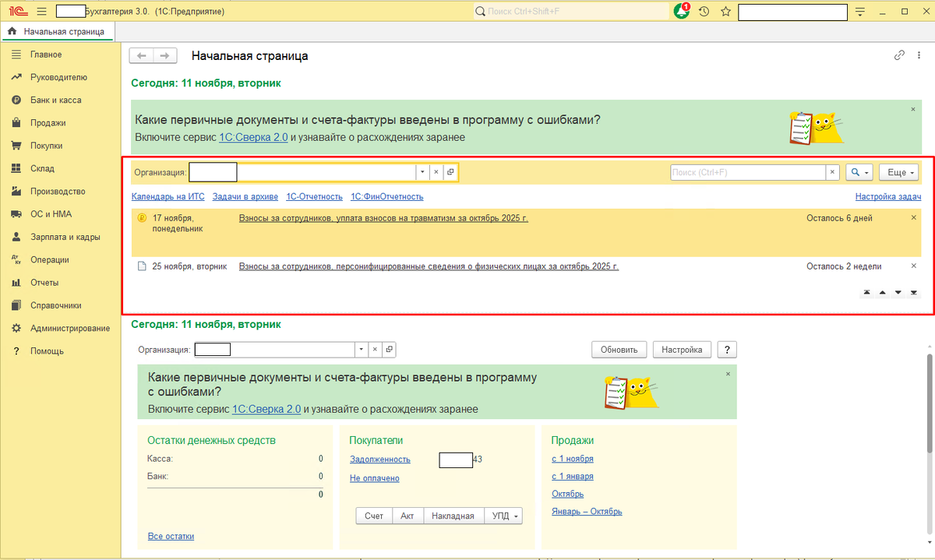This screenshot has height=560, width=935.
Task: Go forward with the right arrow button
Action: 164,55
